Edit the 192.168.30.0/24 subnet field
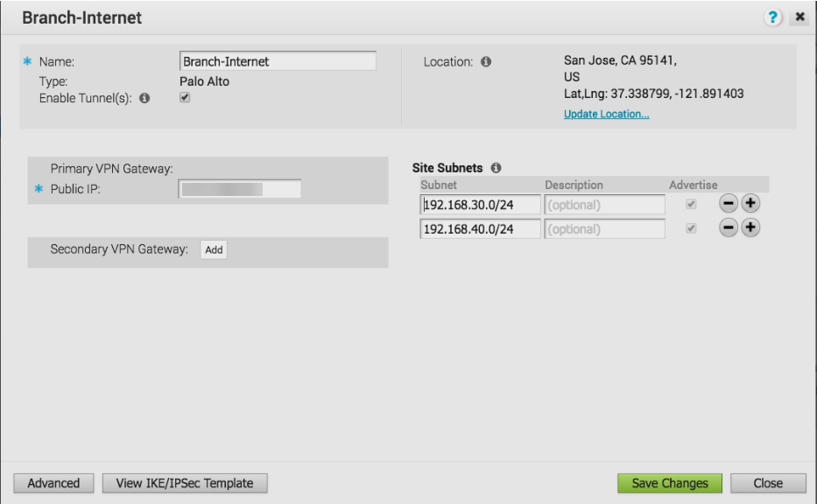The image size is (817, 504). [x=481, y=205]
